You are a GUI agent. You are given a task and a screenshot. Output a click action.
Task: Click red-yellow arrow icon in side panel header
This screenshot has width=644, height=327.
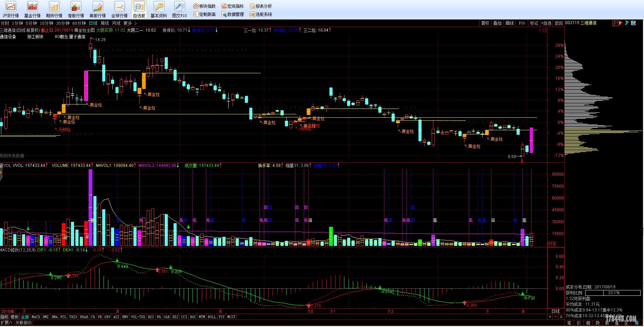[x=621, y=23]
